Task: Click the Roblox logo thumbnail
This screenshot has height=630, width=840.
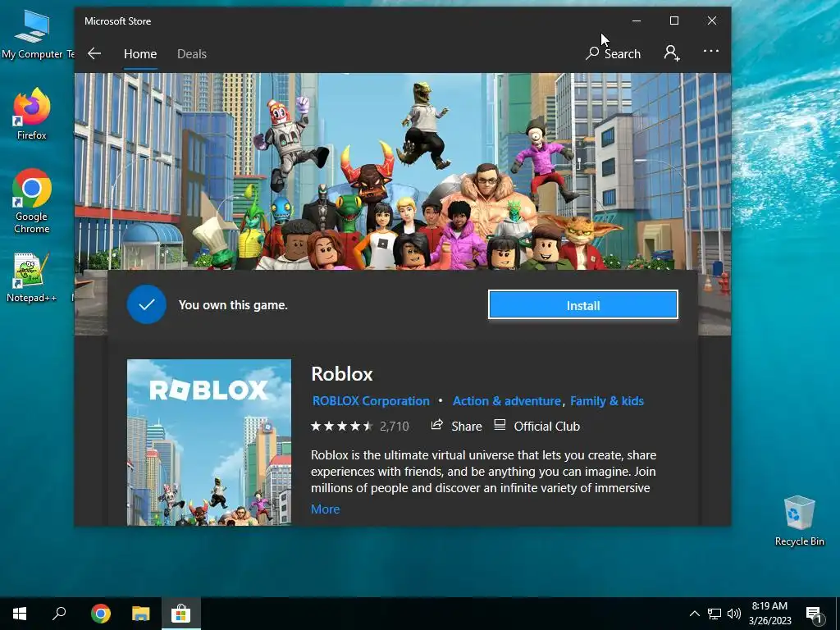Action: [x=209, y=442]
